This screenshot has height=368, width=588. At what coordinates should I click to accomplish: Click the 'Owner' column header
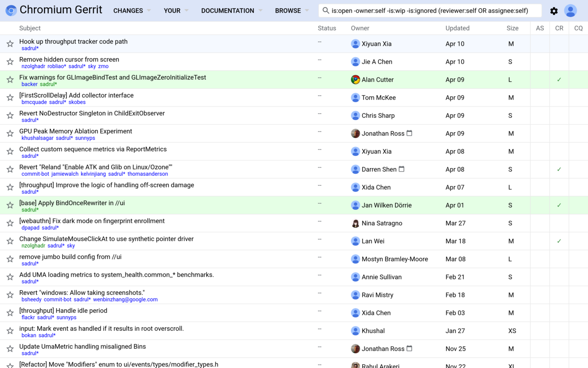360,28
